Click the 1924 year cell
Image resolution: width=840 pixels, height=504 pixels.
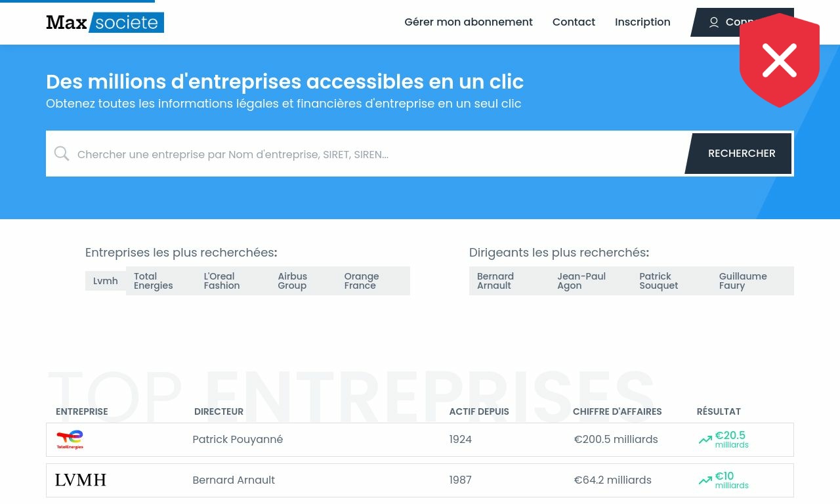[461, 440]
